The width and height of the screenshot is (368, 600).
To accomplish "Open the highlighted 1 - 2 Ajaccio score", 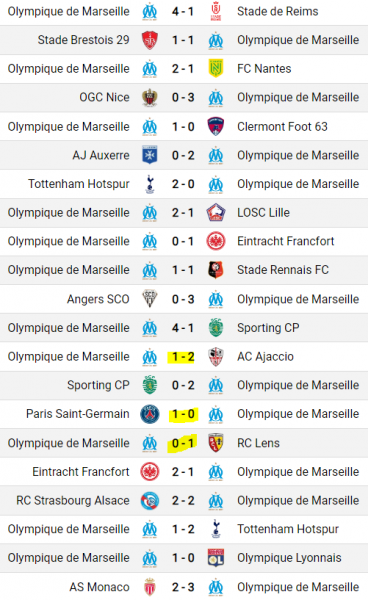I will pyautogui.click(x=183, y=357).
